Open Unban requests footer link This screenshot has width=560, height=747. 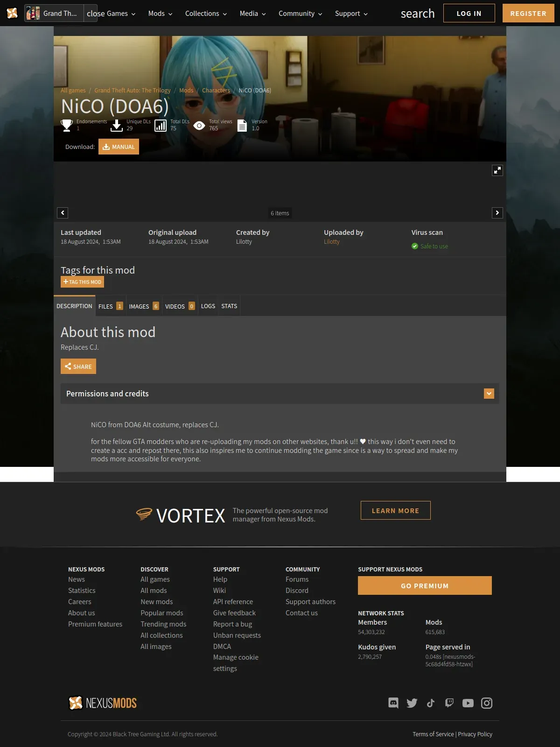pos(237,635)
